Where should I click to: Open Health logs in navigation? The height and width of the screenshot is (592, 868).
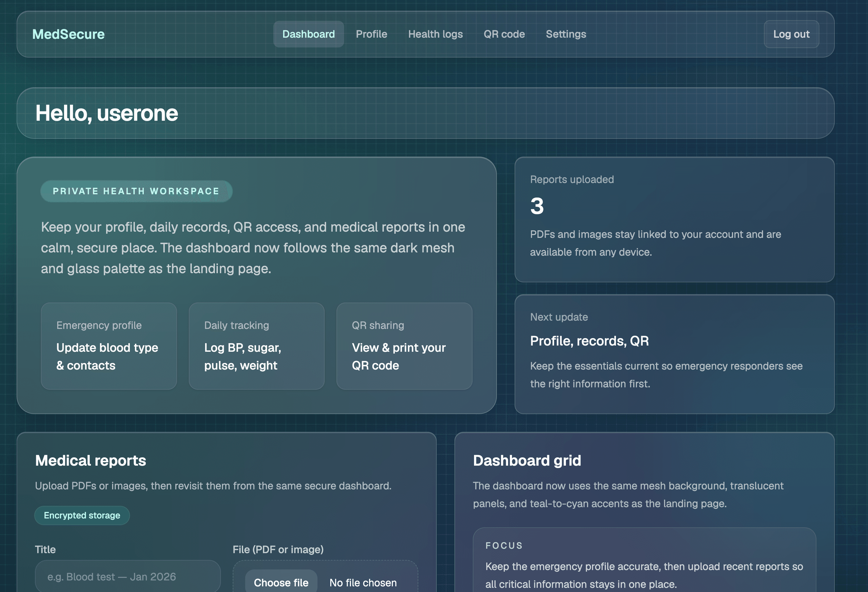click(435, 34)
